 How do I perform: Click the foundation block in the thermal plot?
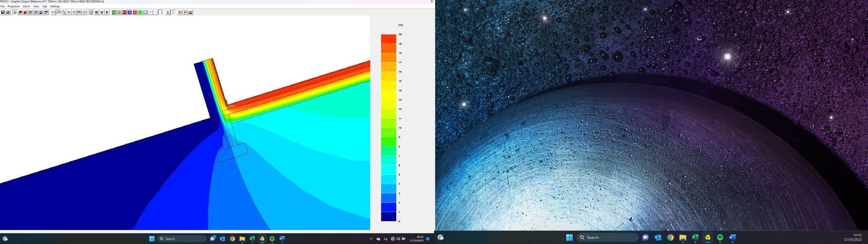click(x=233, y=153)
